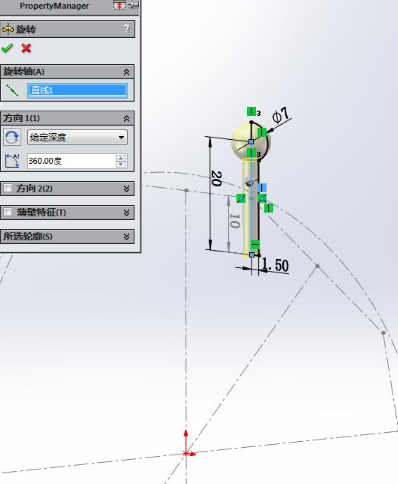The image size is (398, 484).
Task: Select the 1.50 width dimension
Action: point(276,265)
